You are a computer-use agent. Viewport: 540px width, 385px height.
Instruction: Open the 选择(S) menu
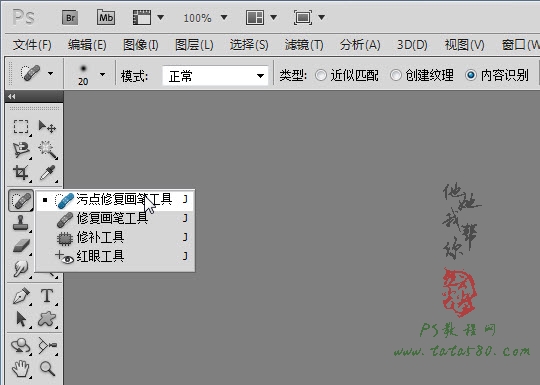pos(249,45)
